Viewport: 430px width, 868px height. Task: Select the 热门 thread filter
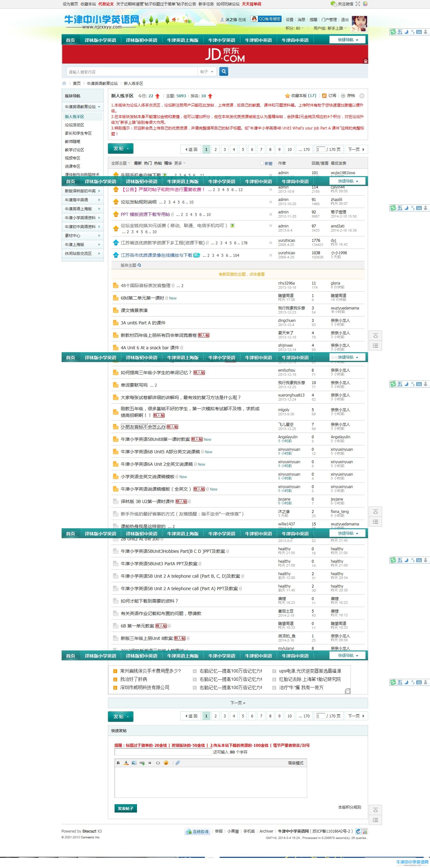148,163
